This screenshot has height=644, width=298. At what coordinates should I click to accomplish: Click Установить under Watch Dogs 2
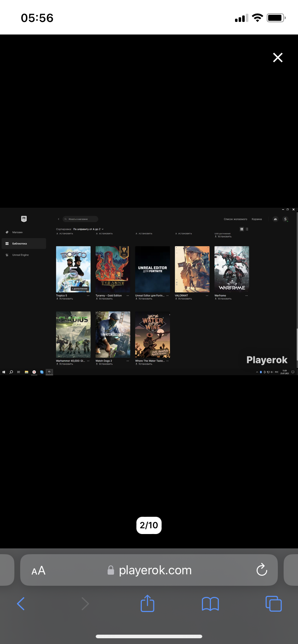pyautogui.click(x=104, y=364)
